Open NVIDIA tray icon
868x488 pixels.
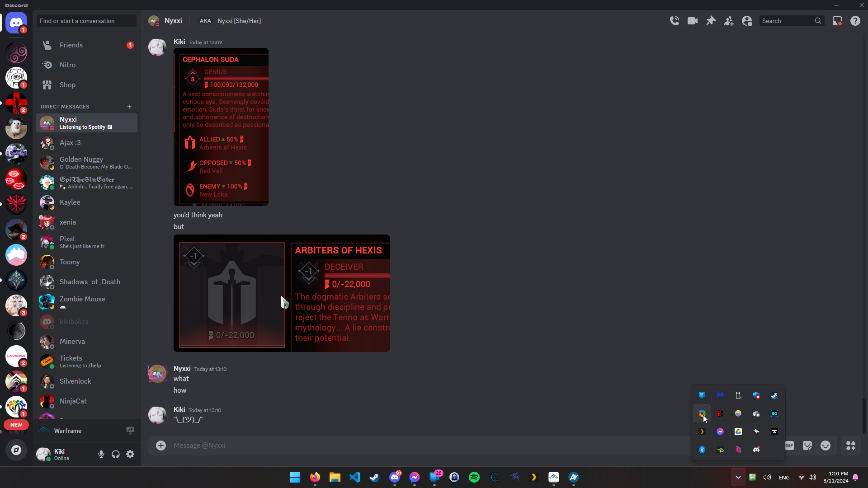[720, 450]
